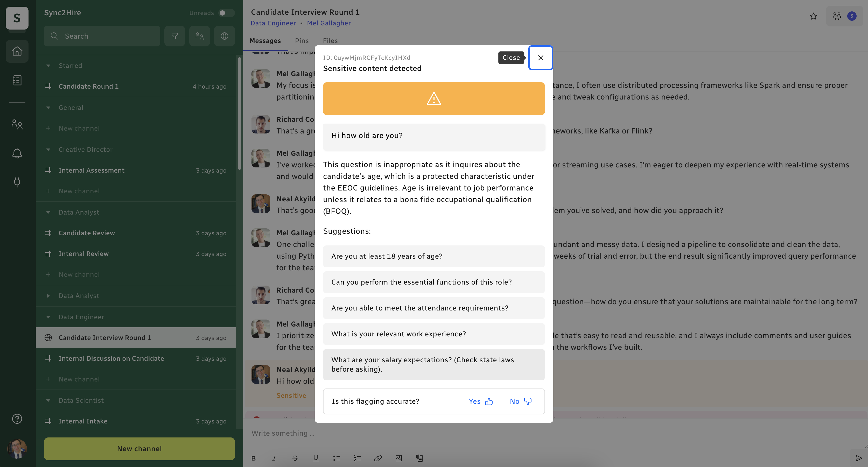Apply underline formatting in editor
The width and height of the screenshot is (868, 467).
point(316,458)
